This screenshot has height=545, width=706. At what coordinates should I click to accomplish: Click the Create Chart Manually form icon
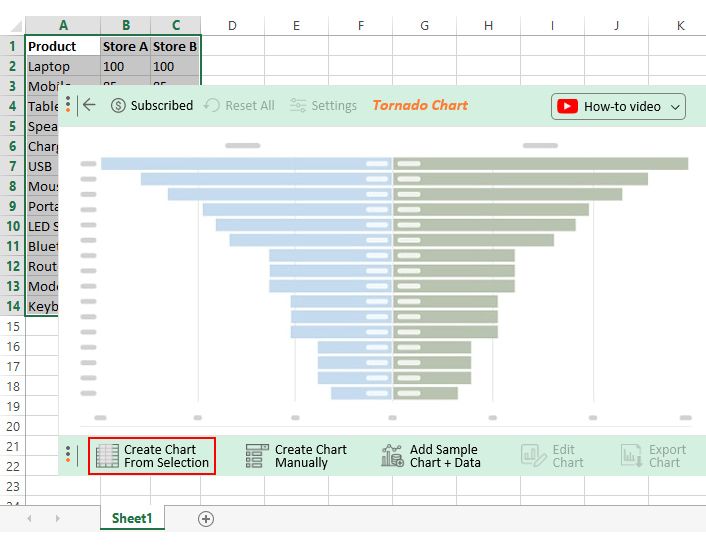tap(257, 456)
